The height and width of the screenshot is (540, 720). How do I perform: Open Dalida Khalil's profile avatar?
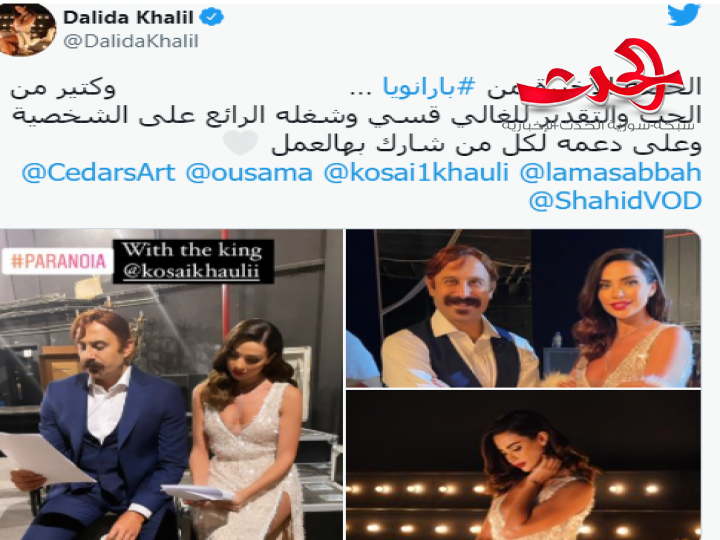point(26,29)
